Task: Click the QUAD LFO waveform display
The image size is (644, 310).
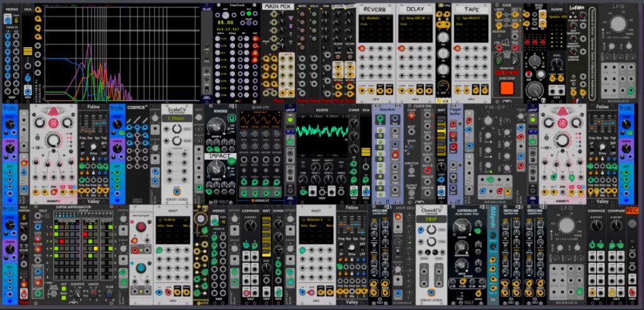Action: pos(260,119)
